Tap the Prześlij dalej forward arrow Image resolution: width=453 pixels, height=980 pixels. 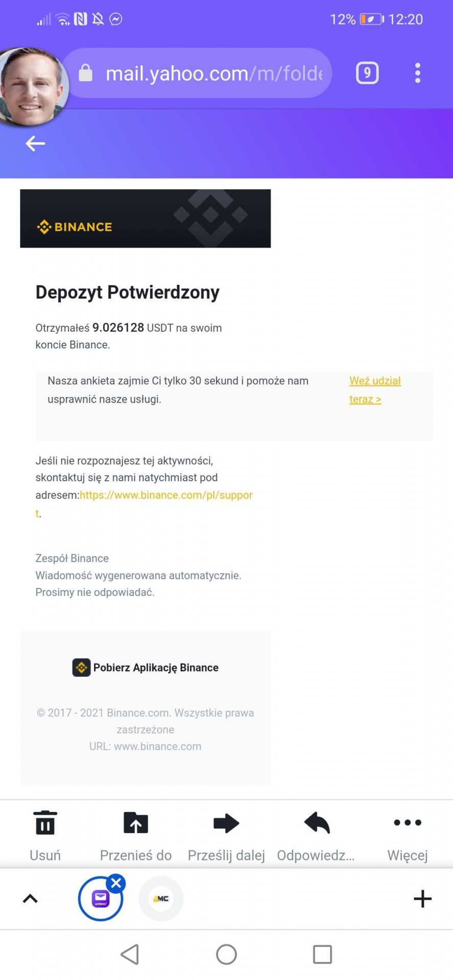click(x=226, y=823)
